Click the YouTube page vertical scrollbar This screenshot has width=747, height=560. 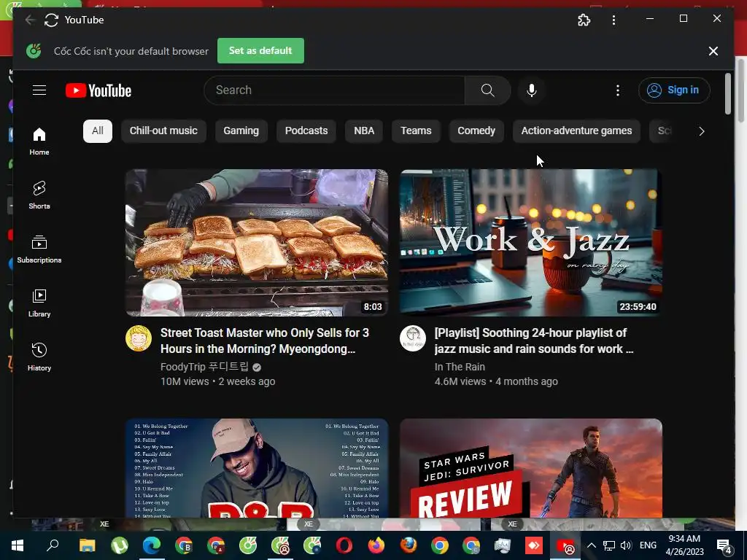pos(728,94)
